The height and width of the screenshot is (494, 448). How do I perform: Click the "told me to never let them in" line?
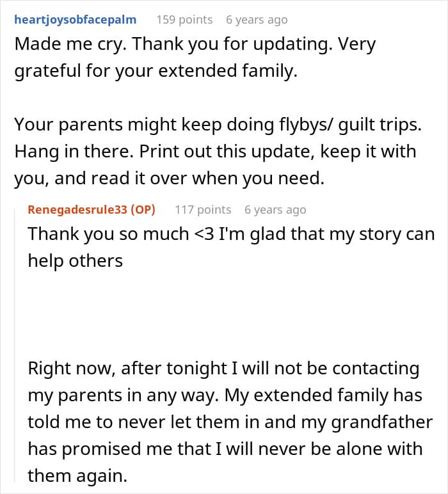point(229,422)
